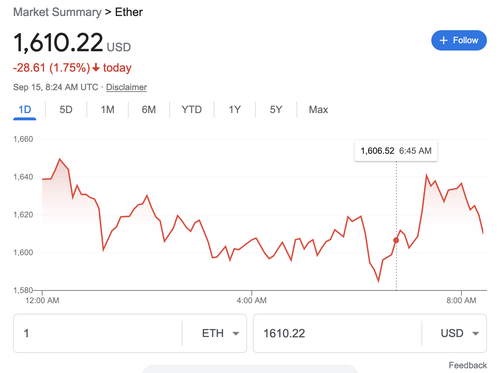Focus the USD value field showing 1610.22

point(337,333)
